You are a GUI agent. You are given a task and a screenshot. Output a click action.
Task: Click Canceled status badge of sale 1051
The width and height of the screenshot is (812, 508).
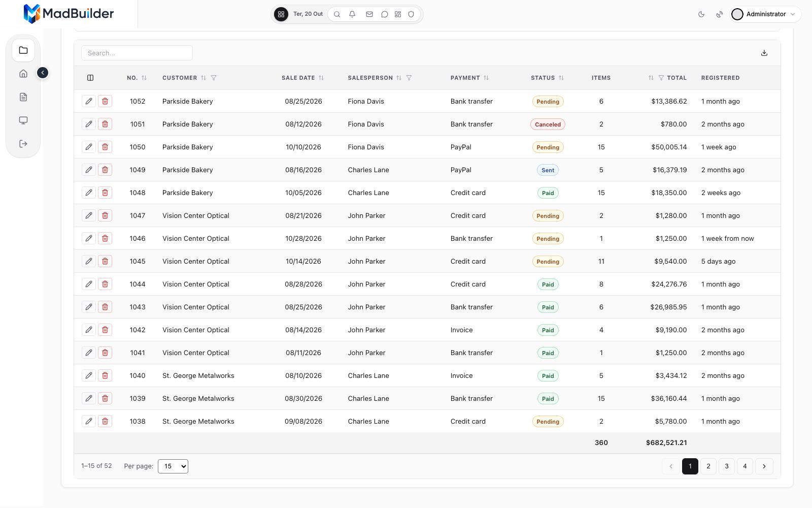pyautogui.click(x=548, y=124)
